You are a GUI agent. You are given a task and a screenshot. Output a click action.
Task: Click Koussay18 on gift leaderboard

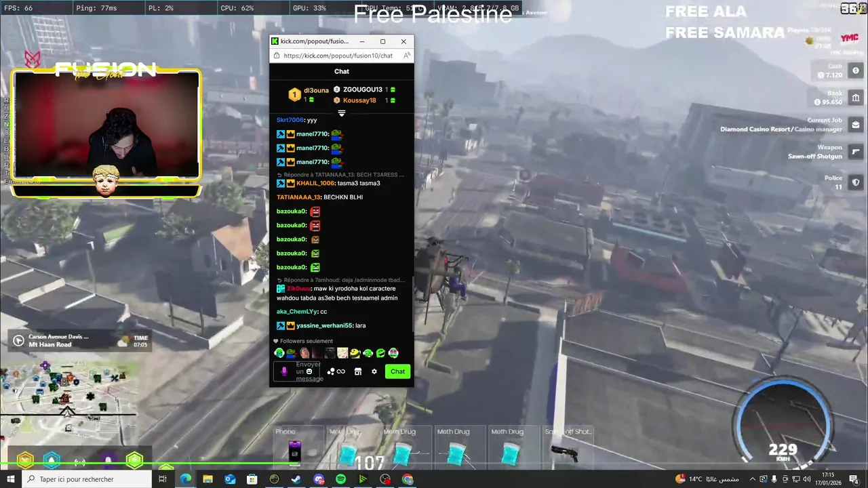click(x=359, y=100)
